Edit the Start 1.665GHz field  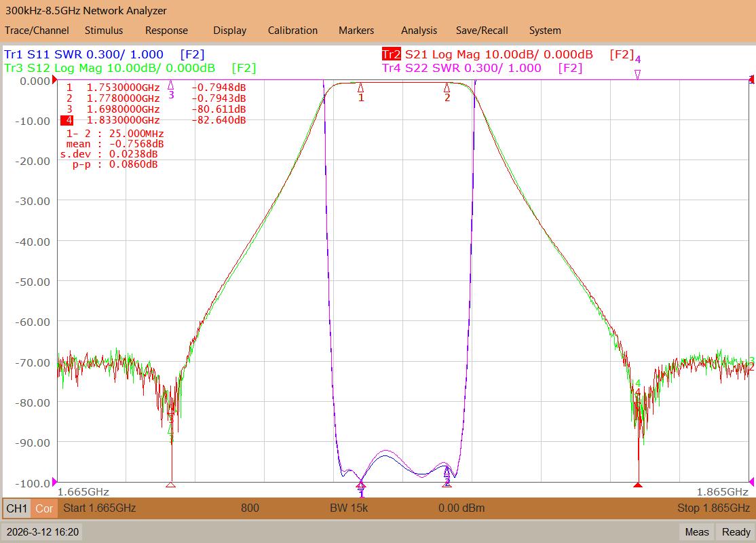(99, 508)
